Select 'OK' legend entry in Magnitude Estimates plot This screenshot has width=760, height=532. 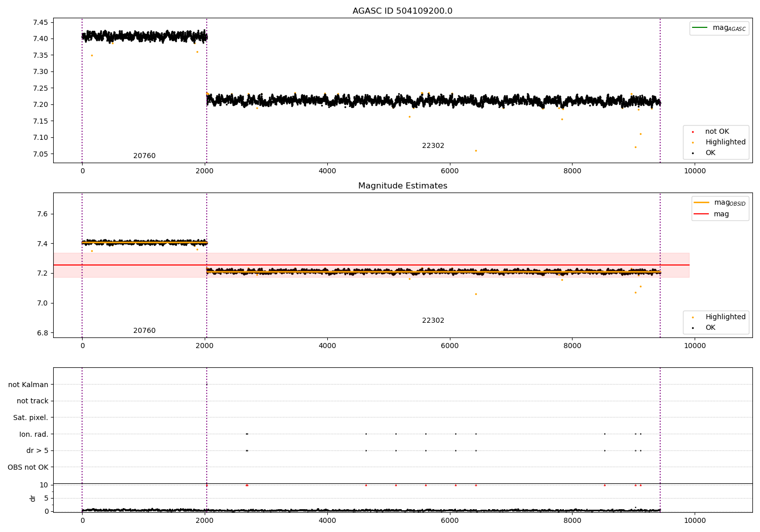(x=710, y=328)
